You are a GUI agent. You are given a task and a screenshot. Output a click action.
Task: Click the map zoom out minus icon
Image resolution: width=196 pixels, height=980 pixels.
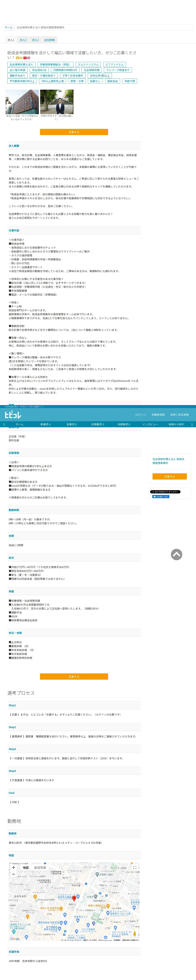pos(13,874)
